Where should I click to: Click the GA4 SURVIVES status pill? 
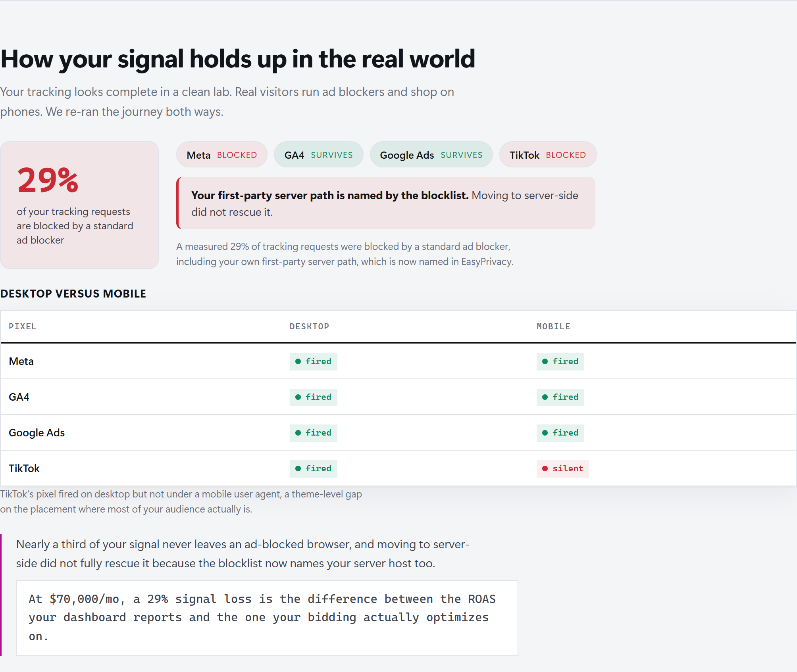[319, 155]
